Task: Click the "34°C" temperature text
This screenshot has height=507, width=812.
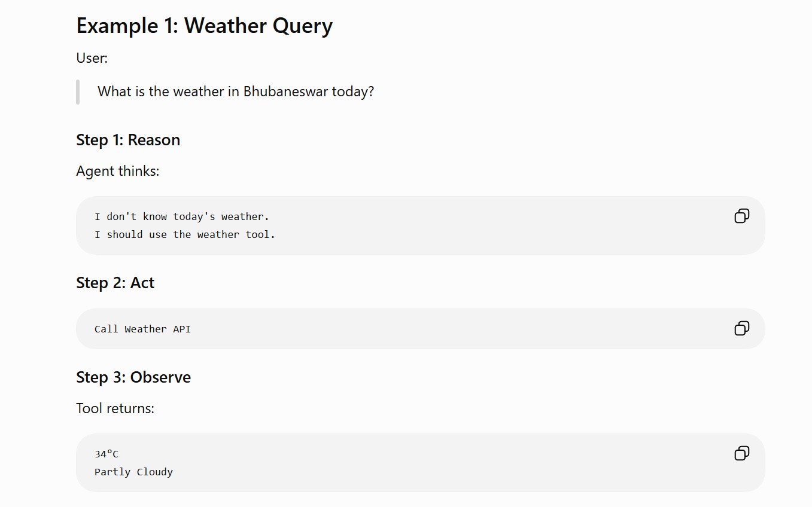Action: click(x=107, y=454)
